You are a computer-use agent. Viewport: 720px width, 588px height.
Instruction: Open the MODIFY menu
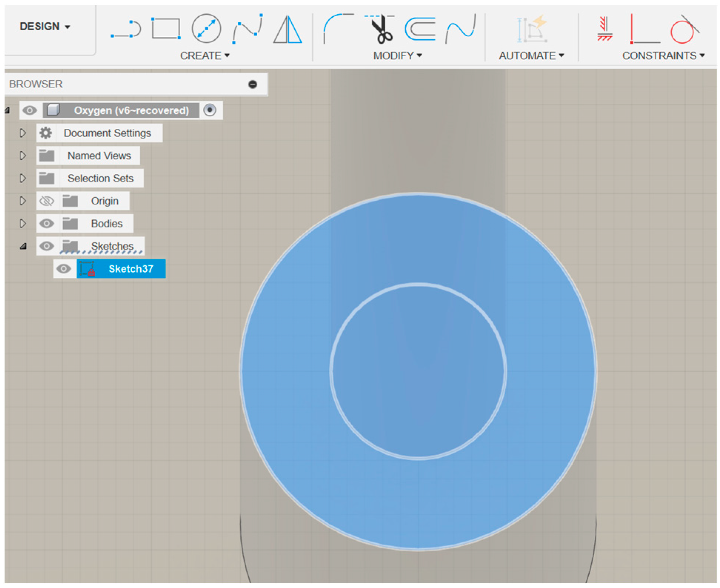click(x=397, y=56)
